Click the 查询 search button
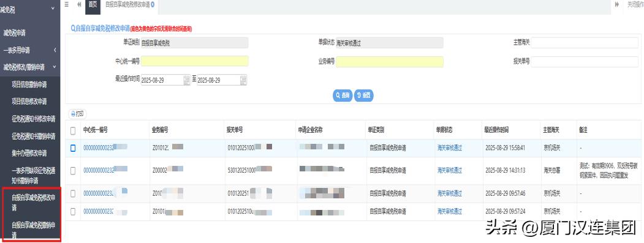Screen dimensions: 644x243 point(342,95)
